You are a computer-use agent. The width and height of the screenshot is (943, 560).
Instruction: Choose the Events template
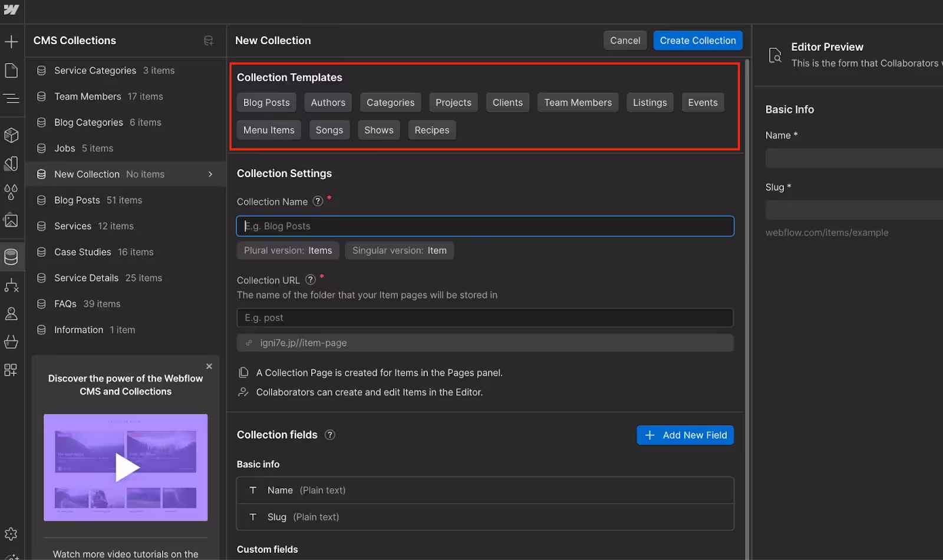[703, 102]
